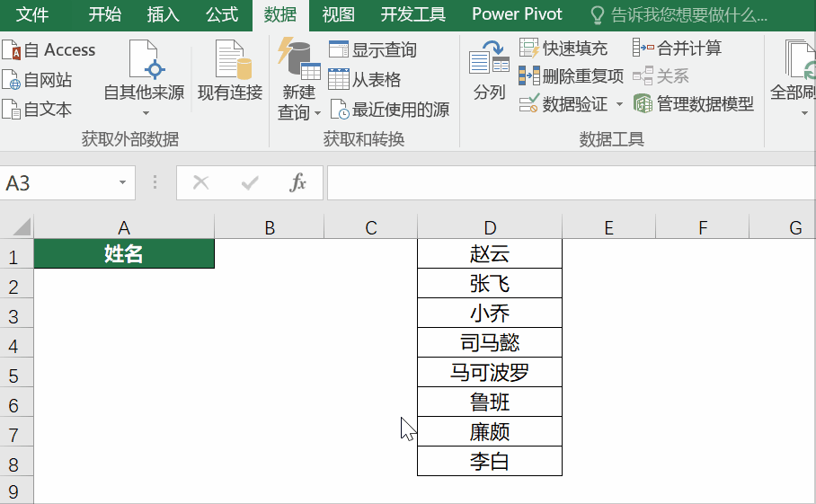Switch to the 视图 tab
Image resolution: width=816 pixels, height=504 pixels.
coord(338,14)
